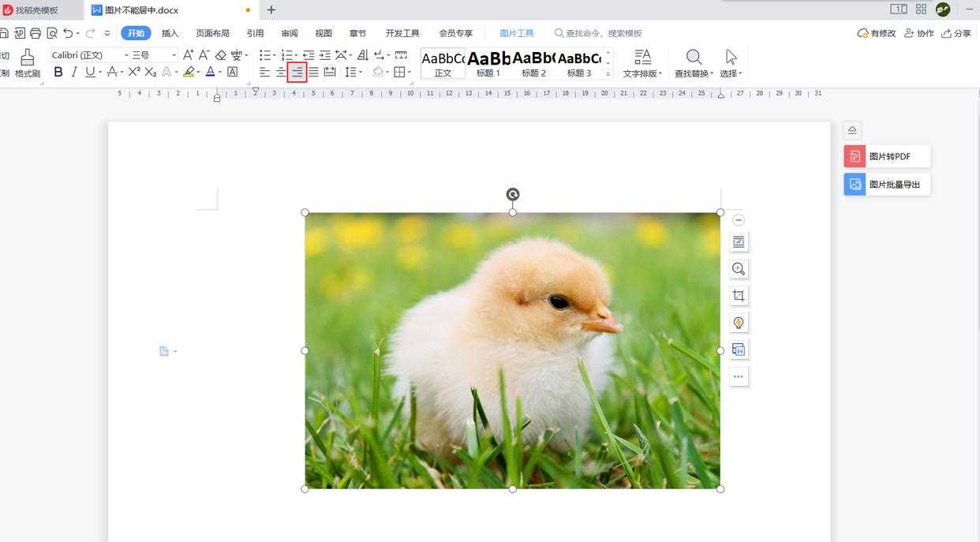
Task: Click the 分享 (Share) button
Action: pyautogui.click(x=956, y=33)
